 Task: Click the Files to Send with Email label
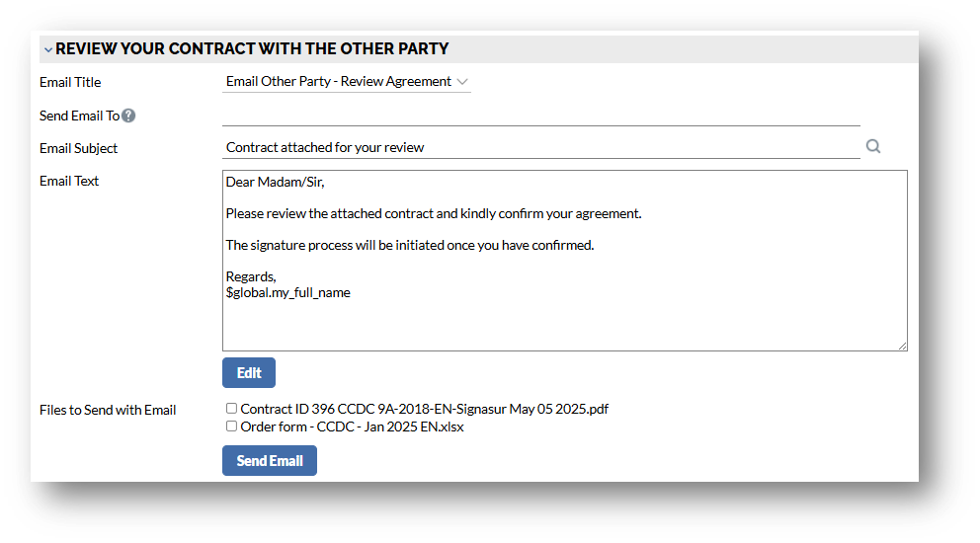tap(108, 410)
